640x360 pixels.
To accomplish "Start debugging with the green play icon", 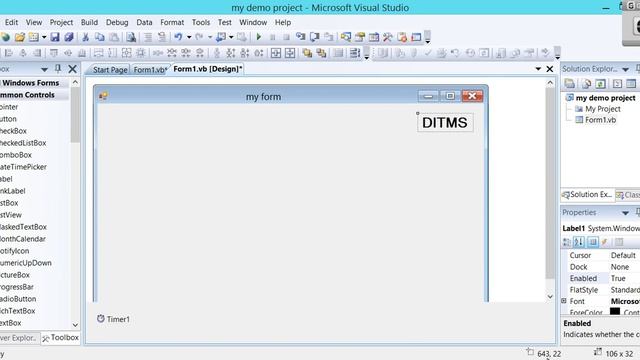I will click(258, 38).
